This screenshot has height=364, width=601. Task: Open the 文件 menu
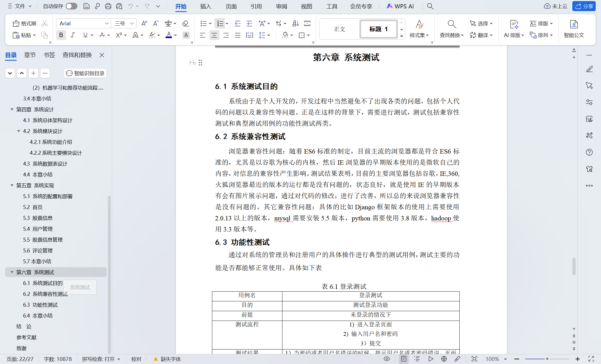(20, 6)
